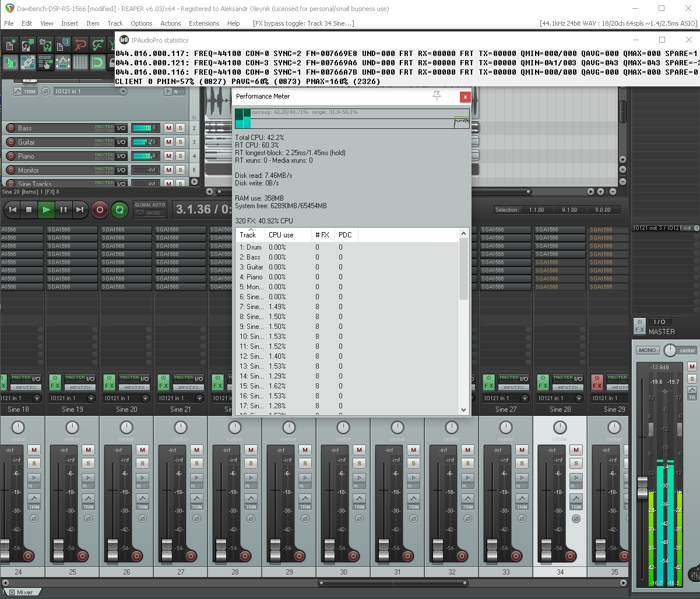
Task: Mute the MASTER track
Action: pos(692,367)
